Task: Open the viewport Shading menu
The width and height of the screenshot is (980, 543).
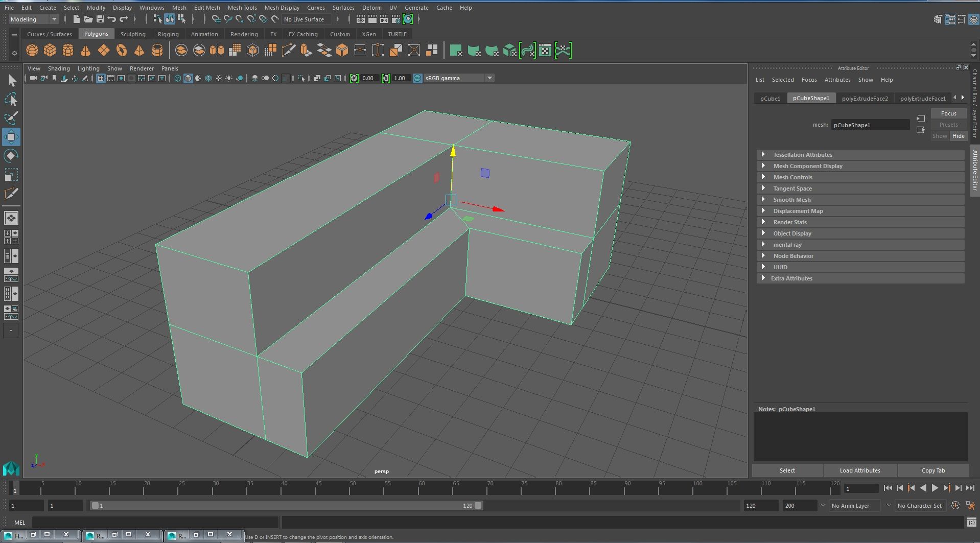Action: (x=59, y=68)
